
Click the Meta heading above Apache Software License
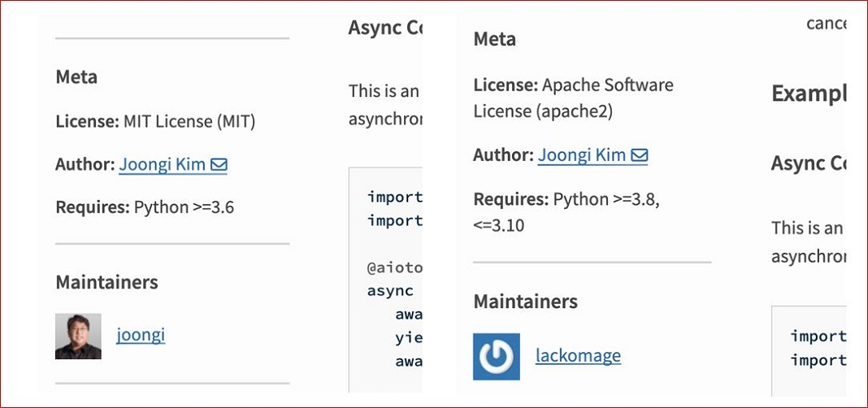click(494, 39)
